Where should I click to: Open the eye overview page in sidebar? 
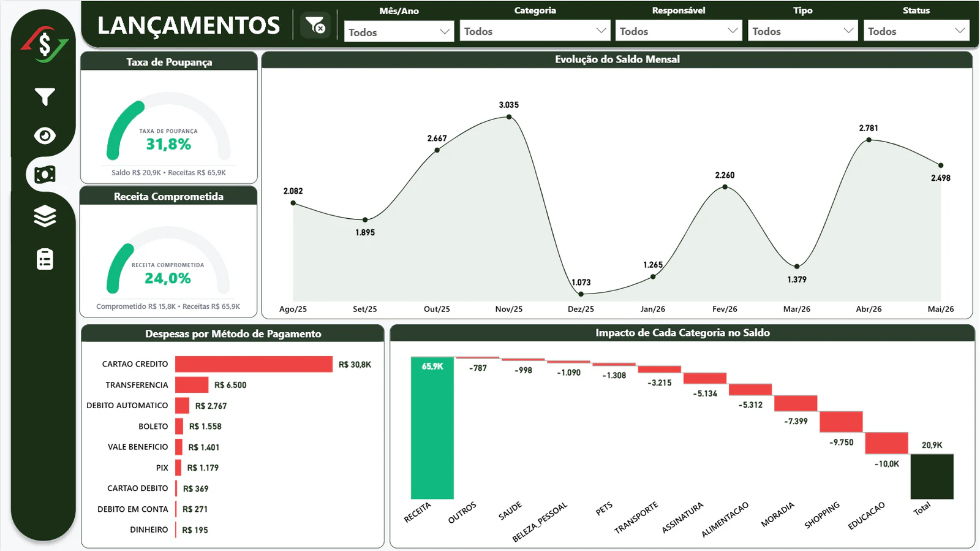pos(45,135)
